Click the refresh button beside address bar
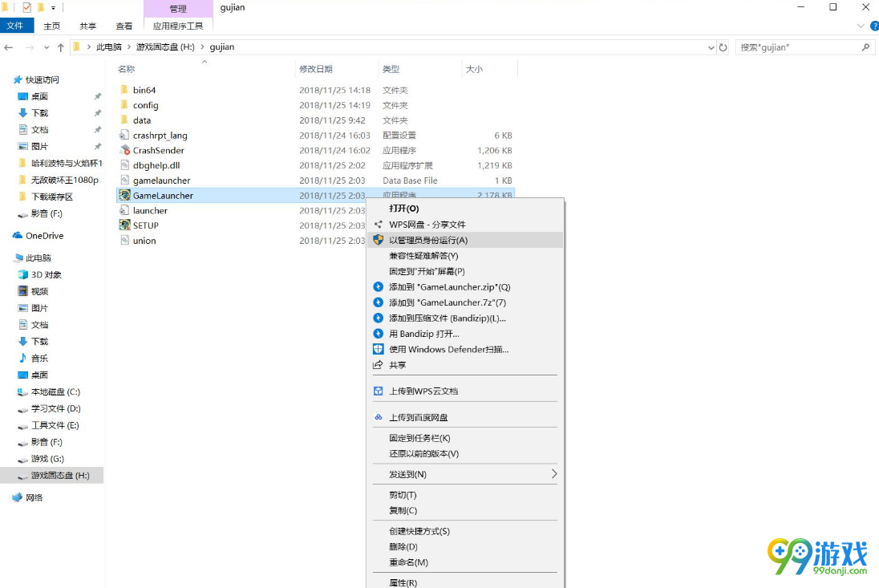Image resolution: width=879 pixels, height=588 pixels. click(x=723, y=47)
